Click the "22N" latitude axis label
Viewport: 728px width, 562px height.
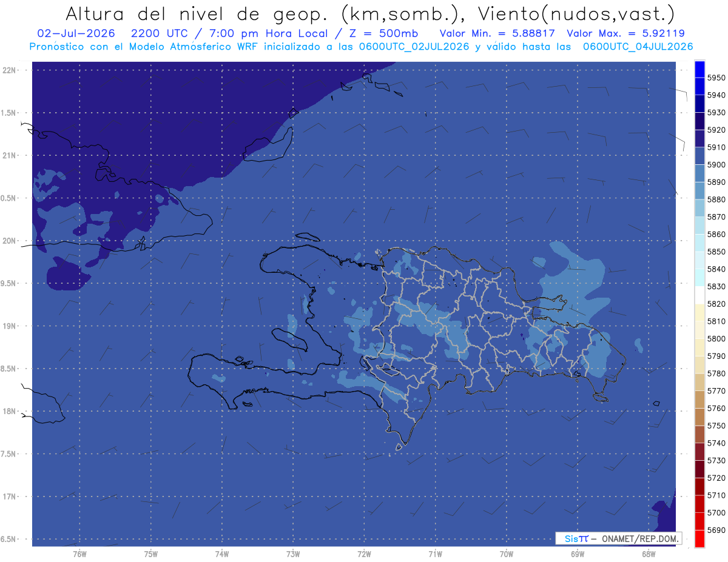pos(8,70)
